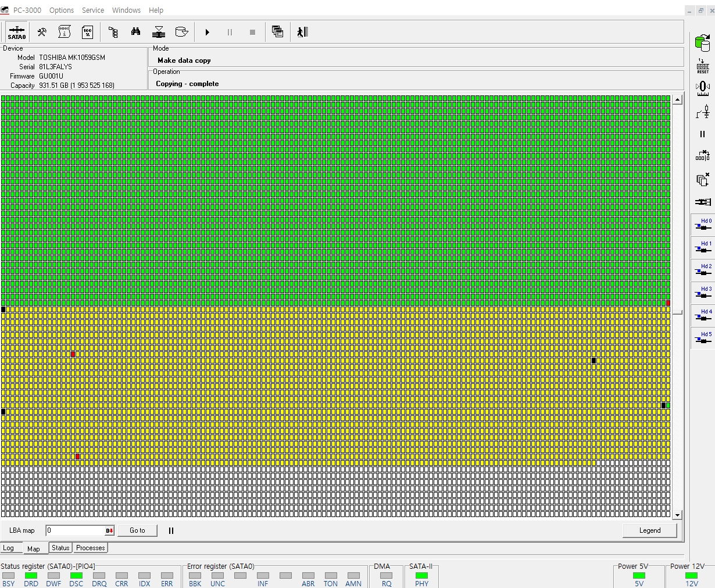Image resolution: width=715 pixels, height=588 pixels.
Task: Open the Options menu
Action: pyautogui.click(x=62, y=10)
